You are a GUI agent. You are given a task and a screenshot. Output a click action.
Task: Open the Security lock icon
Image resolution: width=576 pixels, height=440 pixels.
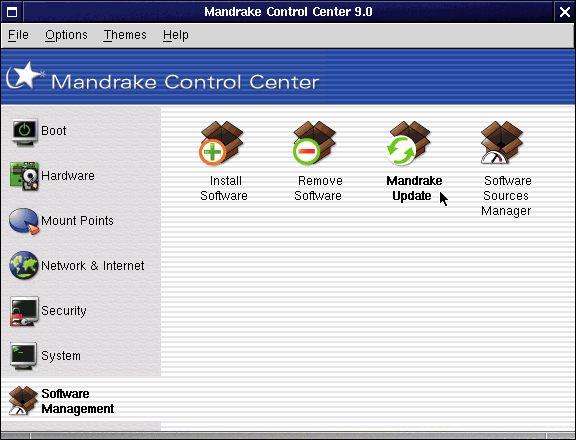24,311
